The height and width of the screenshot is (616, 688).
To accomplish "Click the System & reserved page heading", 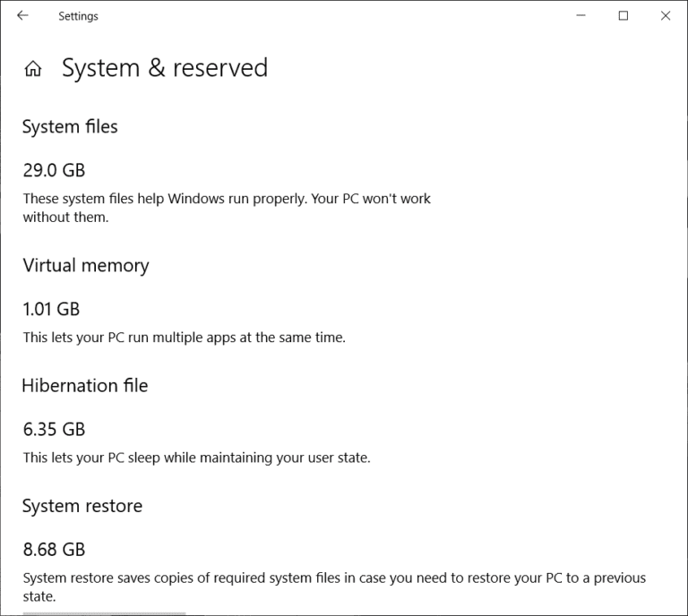I will pos(165,68).
